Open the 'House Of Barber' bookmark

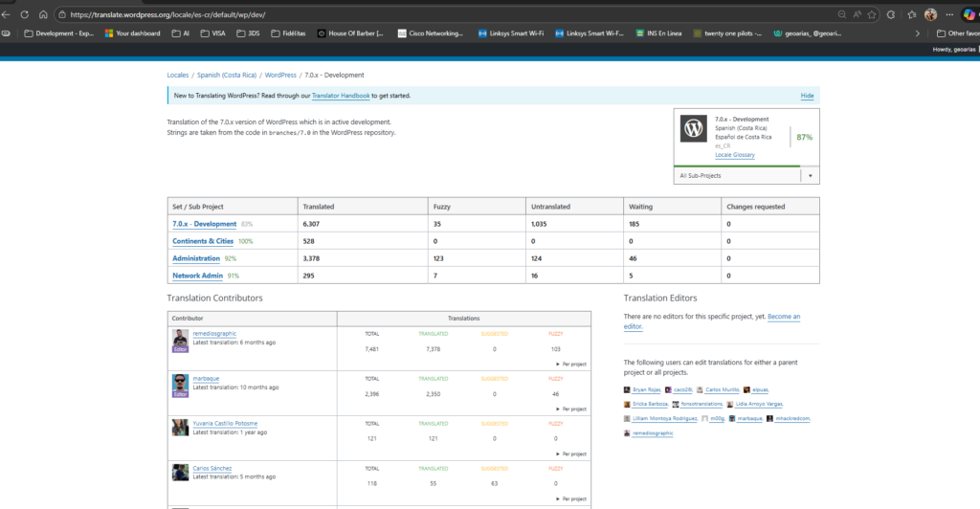pyautogui.click(x=349, y=33)
